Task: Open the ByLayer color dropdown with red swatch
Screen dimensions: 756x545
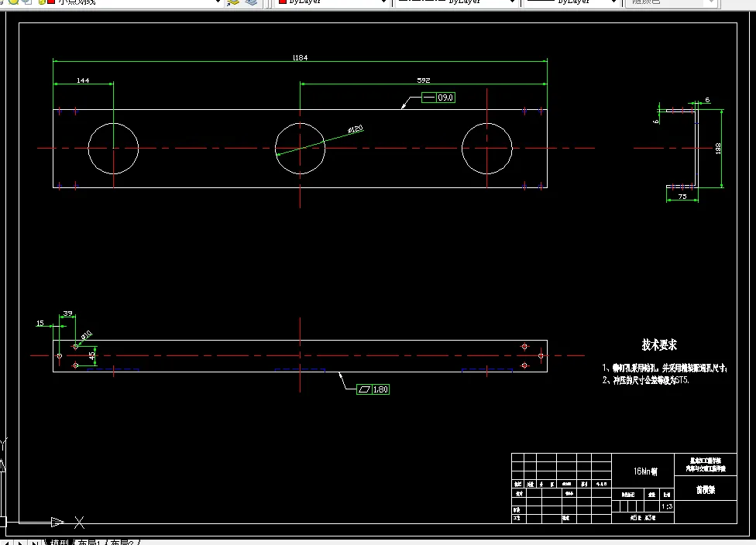Action: point(383,2)
